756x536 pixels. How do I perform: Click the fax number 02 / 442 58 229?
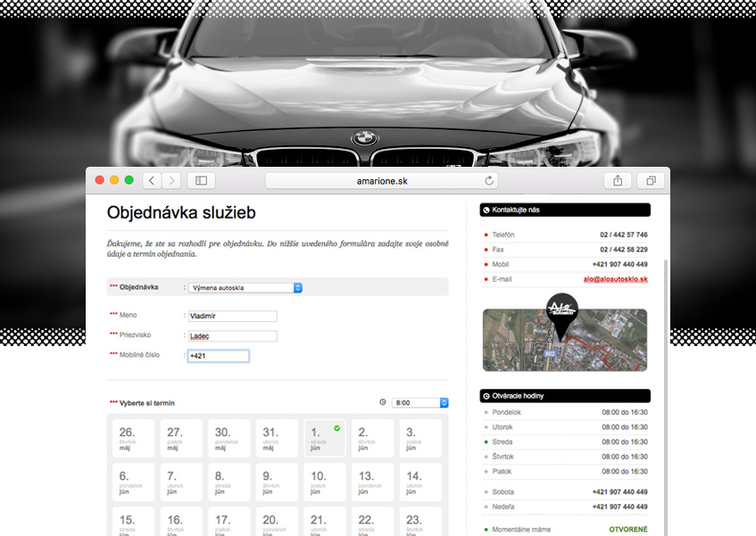(623, 250)
